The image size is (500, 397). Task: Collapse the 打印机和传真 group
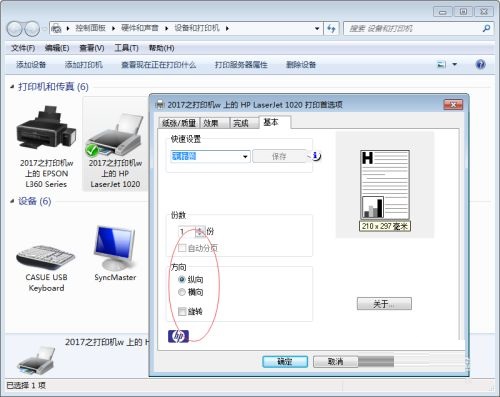[12, 87]
